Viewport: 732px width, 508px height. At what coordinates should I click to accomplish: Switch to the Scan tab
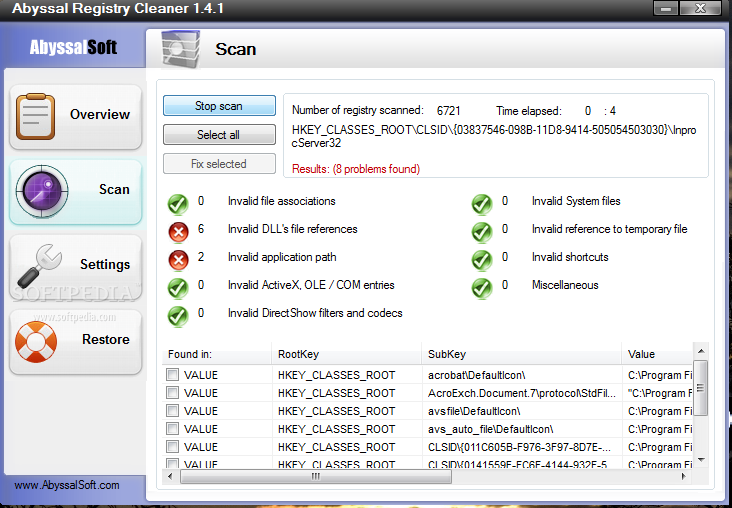pos(76,192)
